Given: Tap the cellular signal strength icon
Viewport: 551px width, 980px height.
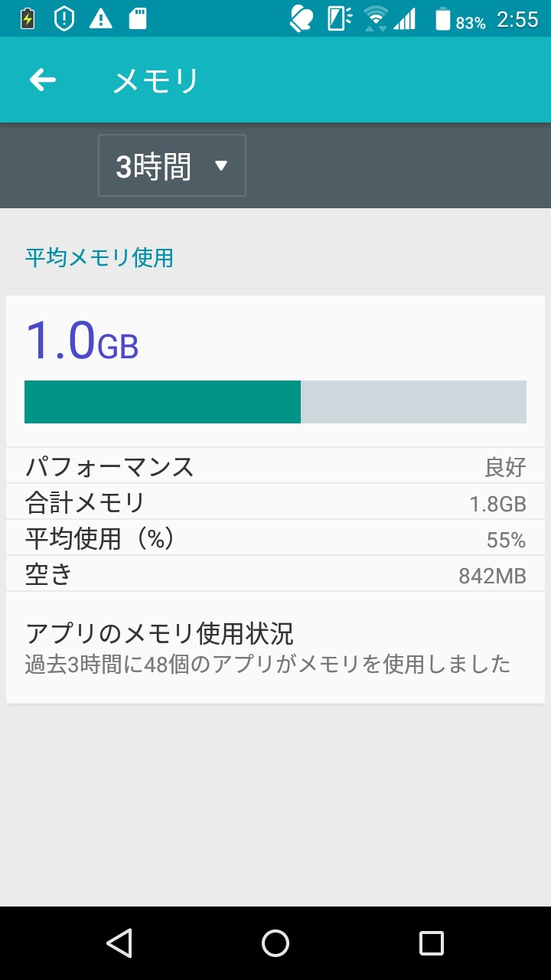Looking at the screenshot, I should (404, 19).
